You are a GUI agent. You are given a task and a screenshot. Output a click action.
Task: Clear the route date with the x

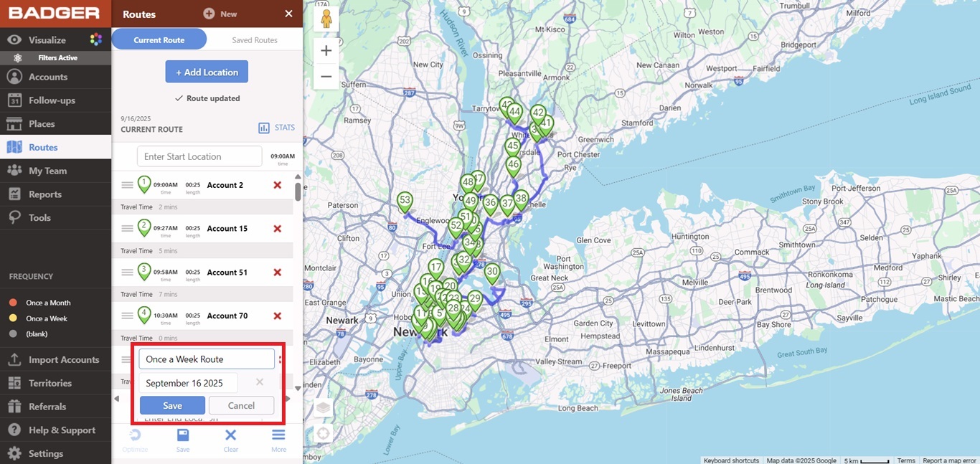point(260,382)
